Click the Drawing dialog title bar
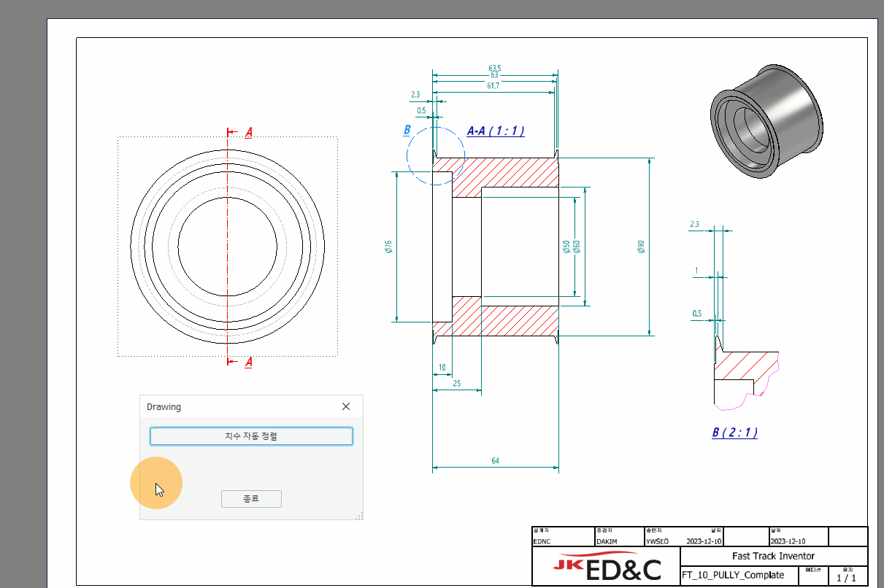The width and height of the screenshot is (884, 588). (x=234, y=406)
